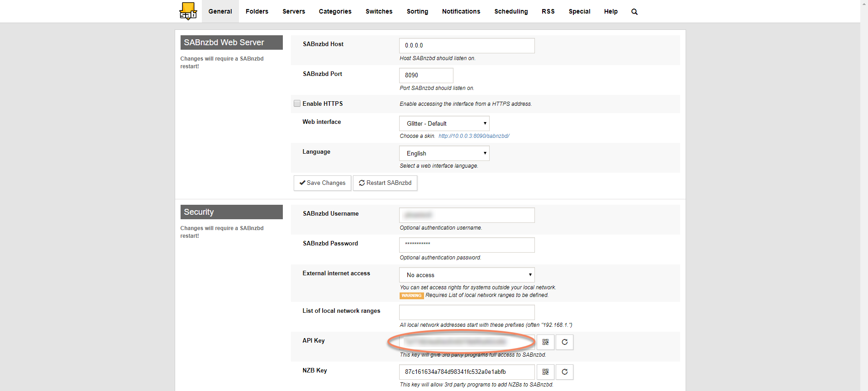Open the Sorting tab

pos(417,11)
